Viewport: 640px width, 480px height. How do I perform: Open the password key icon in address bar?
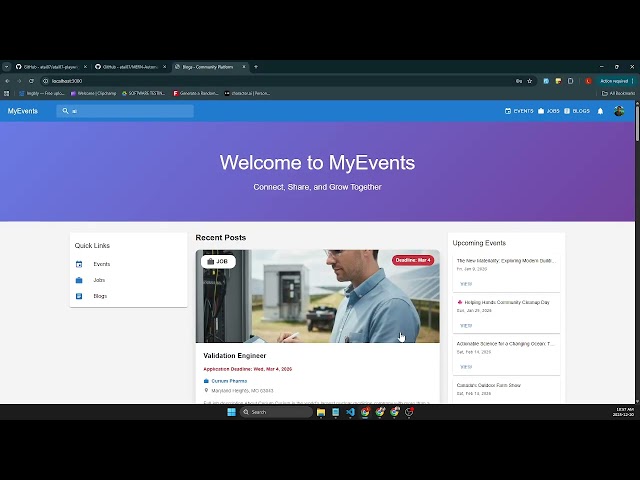519,81
